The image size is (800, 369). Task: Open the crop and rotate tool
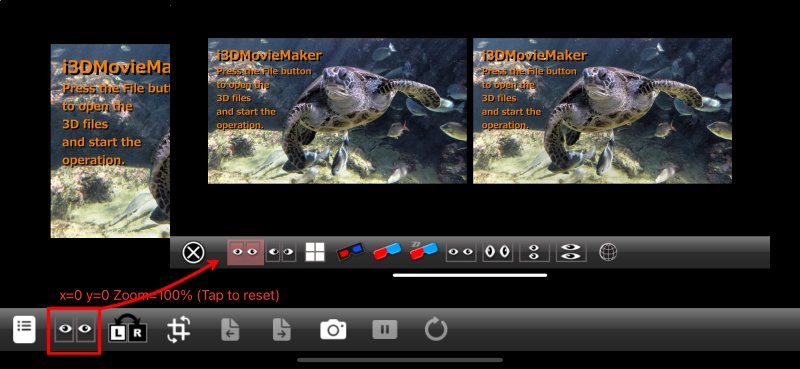coord(179,329)
